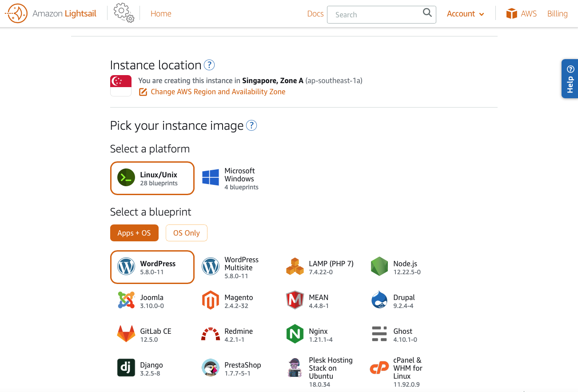Choose the cPanel & WHM blueprint icon
578x392 pixels.
tap(379, 368)
